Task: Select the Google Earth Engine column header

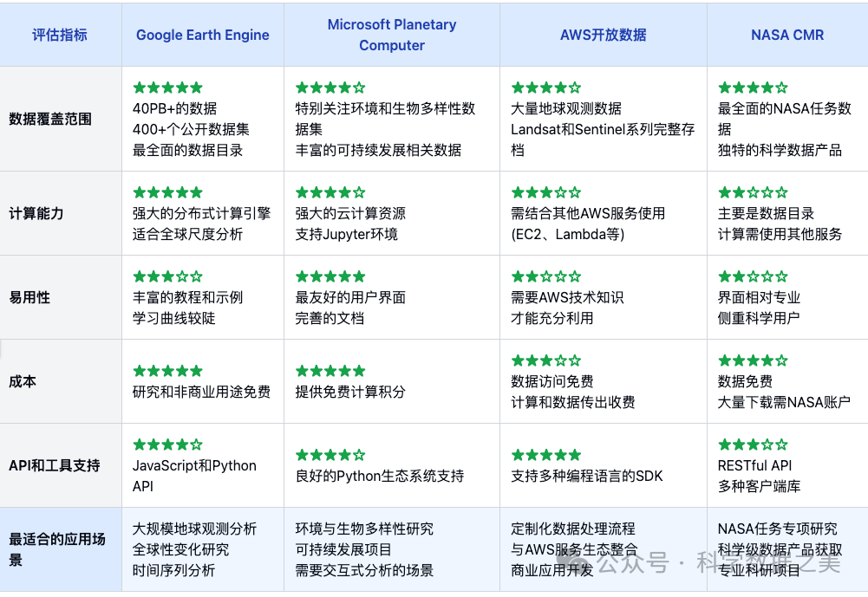Action: [203, 36]
